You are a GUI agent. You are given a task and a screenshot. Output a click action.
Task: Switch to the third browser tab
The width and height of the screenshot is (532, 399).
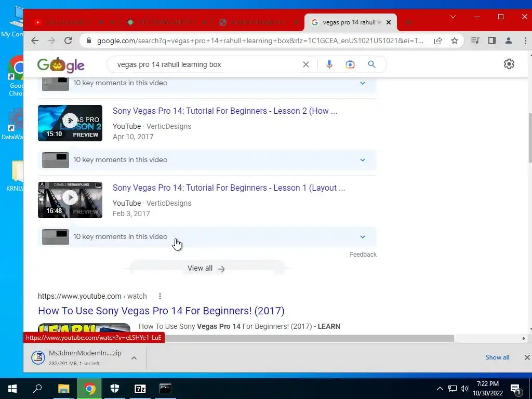pos(258,22)
